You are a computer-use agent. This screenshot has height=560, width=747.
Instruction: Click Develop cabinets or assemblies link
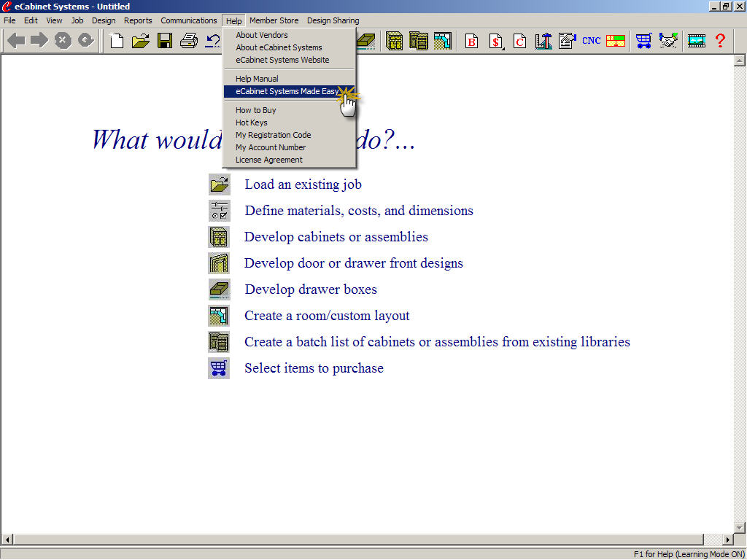[x=336, y=237]
